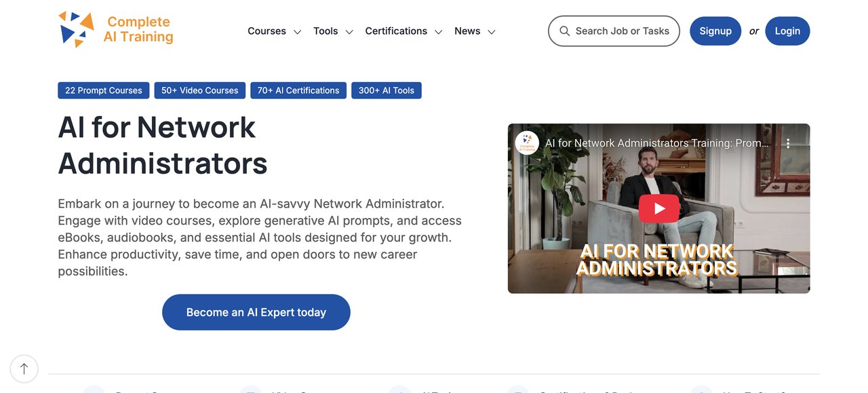868x393 pixels.
Task: Click the 'or' text between Signup and Login
Action: (x=753, y=31)
